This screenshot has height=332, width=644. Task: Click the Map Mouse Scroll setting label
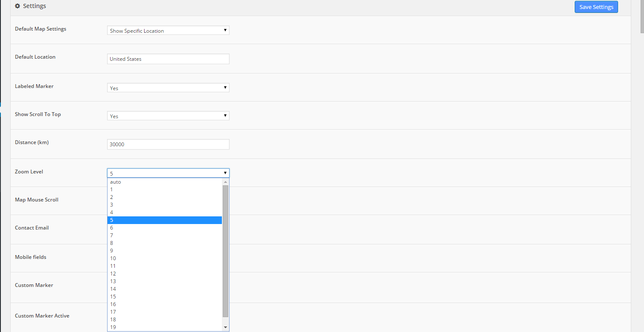[37, 199]
